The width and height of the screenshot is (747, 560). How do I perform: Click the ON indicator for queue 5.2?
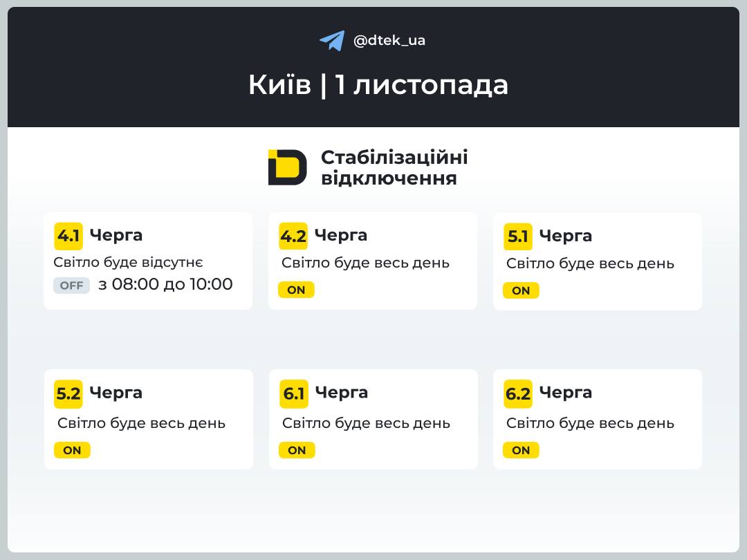pyautogui.click(x=72, y=450)
